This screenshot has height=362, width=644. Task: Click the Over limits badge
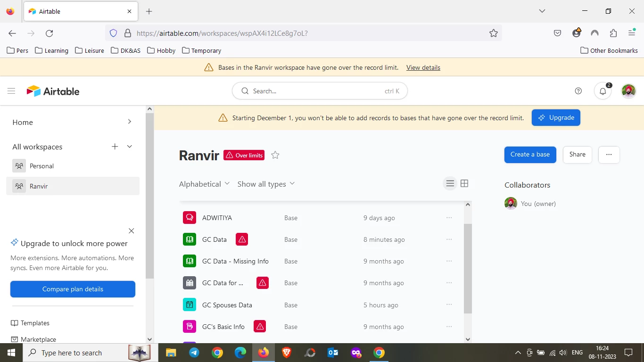244,155
